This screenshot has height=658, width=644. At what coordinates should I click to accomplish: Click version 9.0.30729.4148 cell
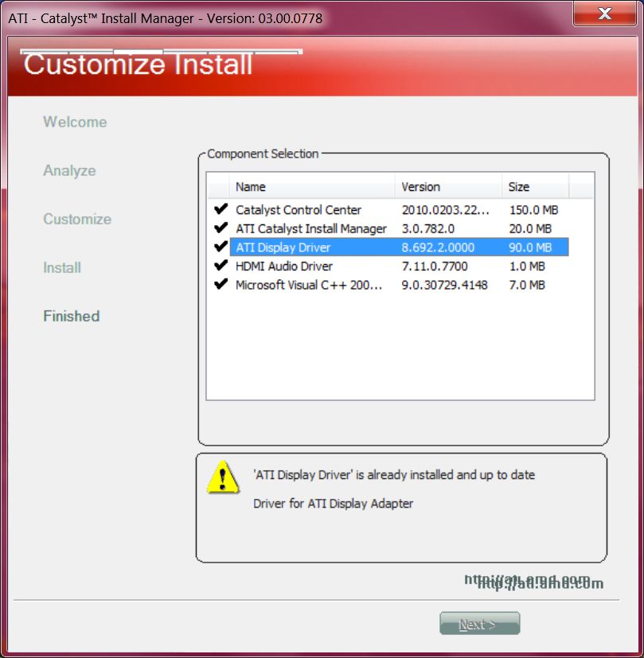[x=444, y=286]
